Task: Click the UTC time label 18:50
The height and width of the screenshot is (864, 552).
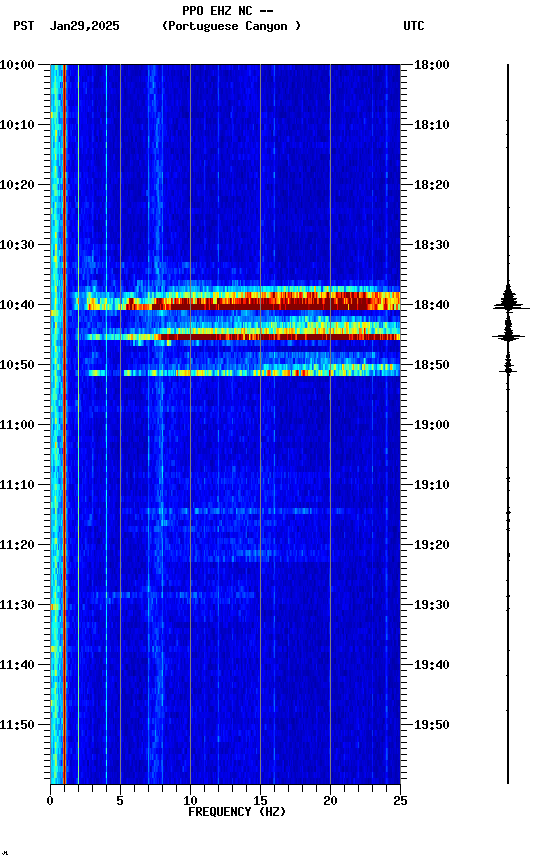Action: (432, 365)
